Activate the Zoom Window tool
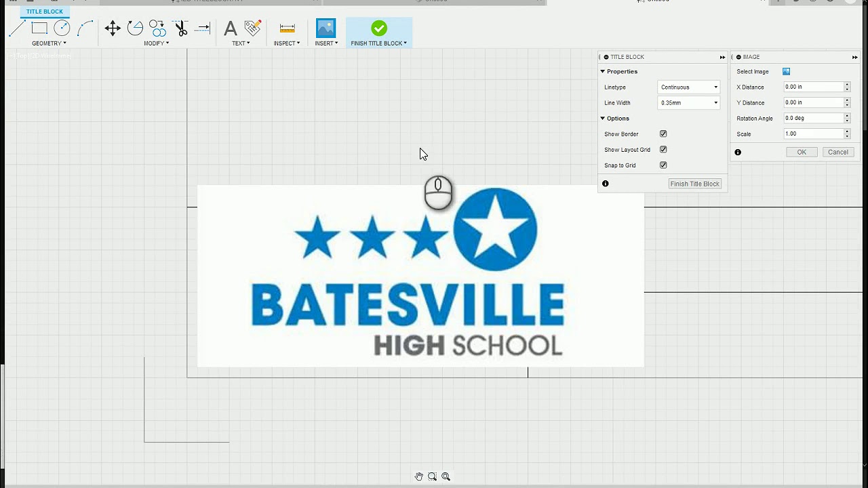The image size is (868, 488). [x=432, y=476]
